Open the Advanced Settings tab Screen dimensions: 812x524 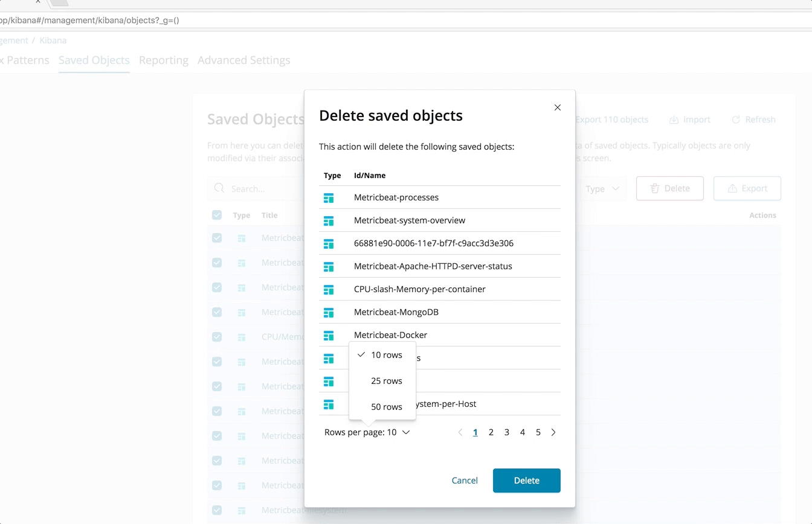[x=244, y=60]
